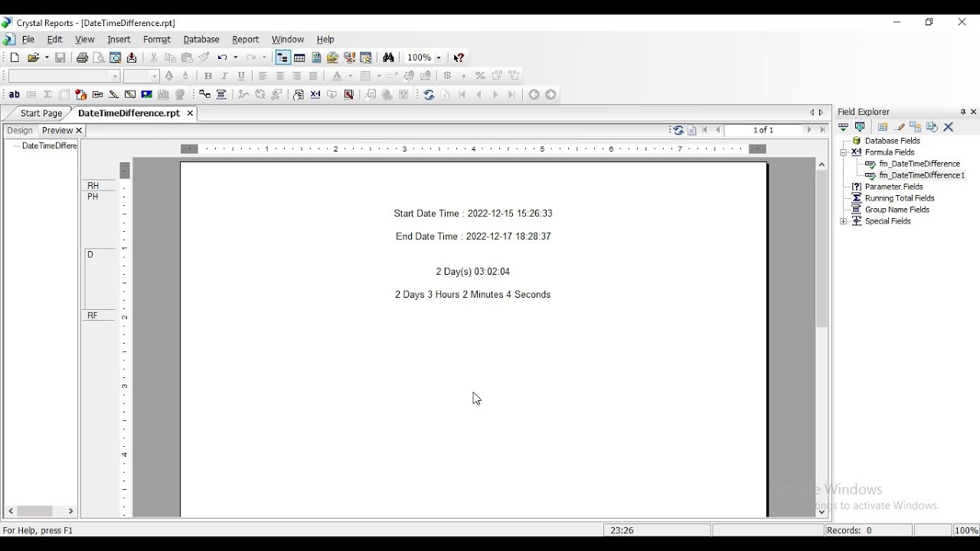Image resolution: width=980 pixels, height=551 pixels.
Task: Click the Refresh icon in experts toolbar
Action: [429, 95]
